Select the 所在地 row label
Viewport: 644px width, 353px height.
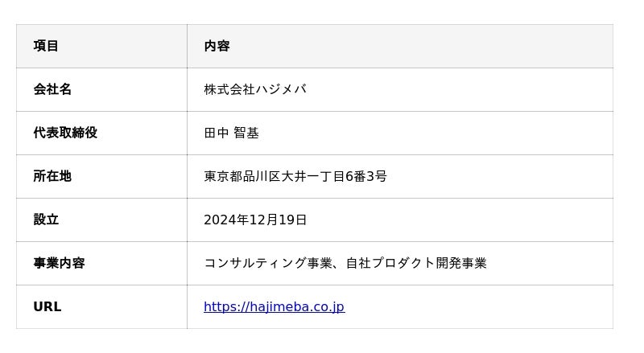point(52,177)
